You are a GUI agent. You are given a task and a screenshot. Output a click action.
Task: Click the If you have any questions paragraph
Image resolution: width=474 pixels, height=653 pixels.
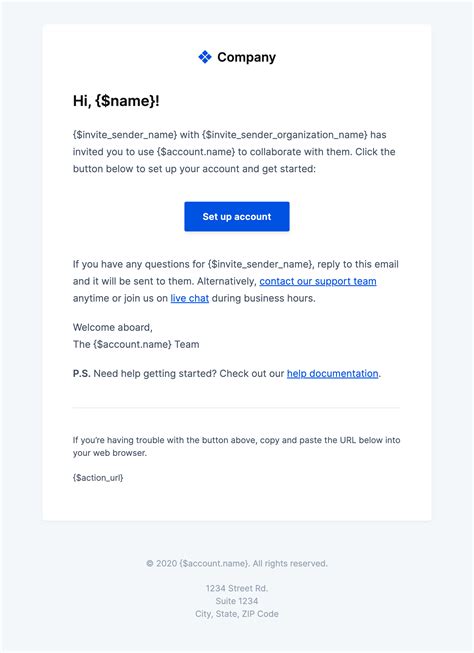coord(236,281)
